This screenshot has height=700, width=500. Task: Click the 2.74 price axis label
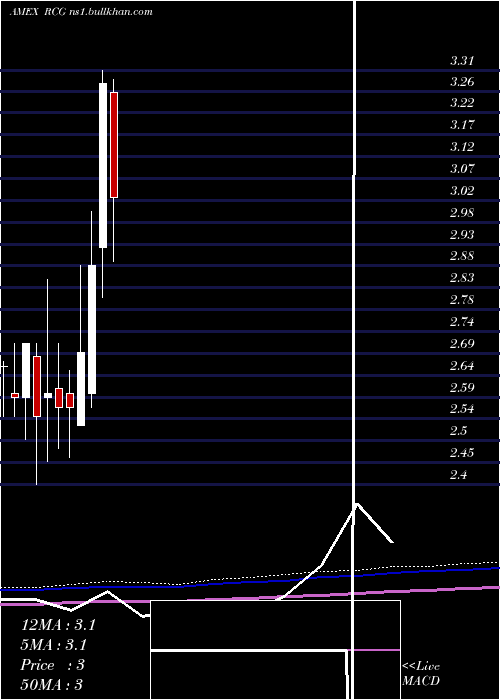462,321
